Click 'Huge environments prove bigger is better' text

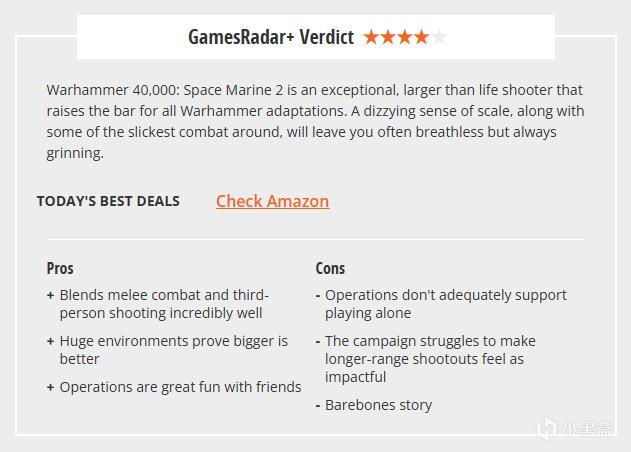pos(173,350)
